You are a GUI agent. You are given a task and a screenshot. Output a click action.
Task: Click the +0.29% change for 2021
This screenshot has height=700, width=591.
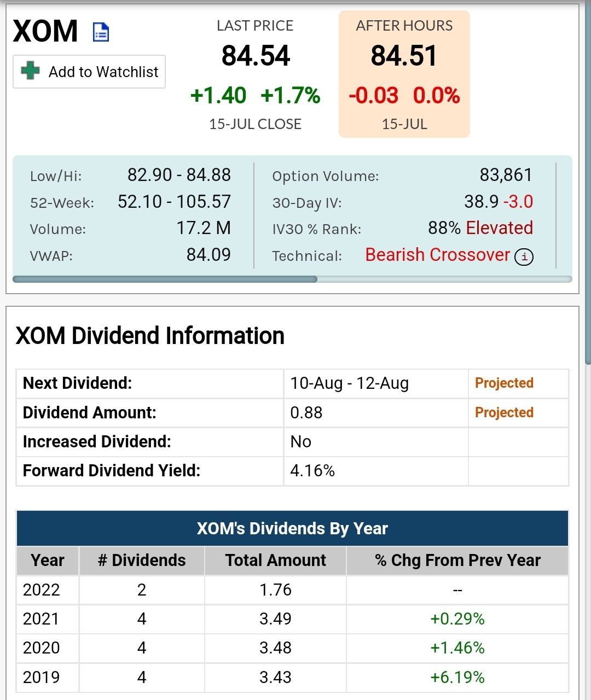point(457,619)
